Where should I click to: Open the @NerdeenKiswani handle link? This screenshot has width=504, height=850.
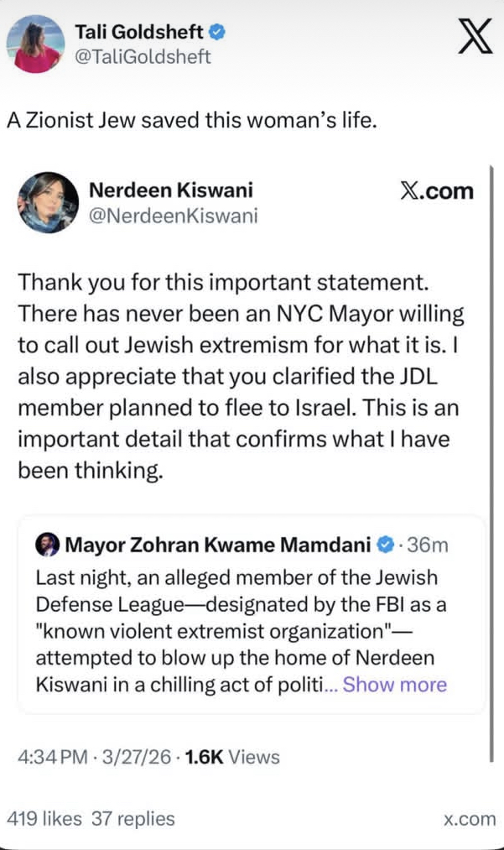coord(173,216)
